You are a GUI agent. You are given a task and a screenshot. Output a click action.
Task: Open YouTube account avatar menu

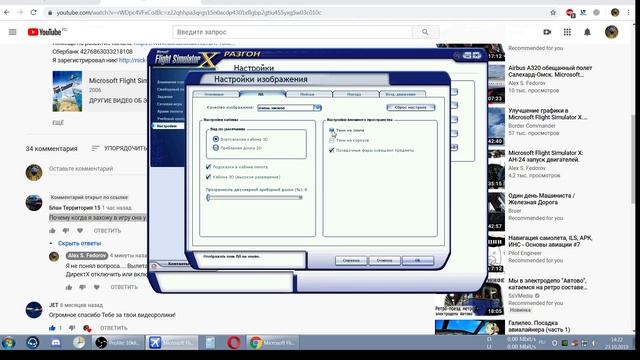point(611,32)
